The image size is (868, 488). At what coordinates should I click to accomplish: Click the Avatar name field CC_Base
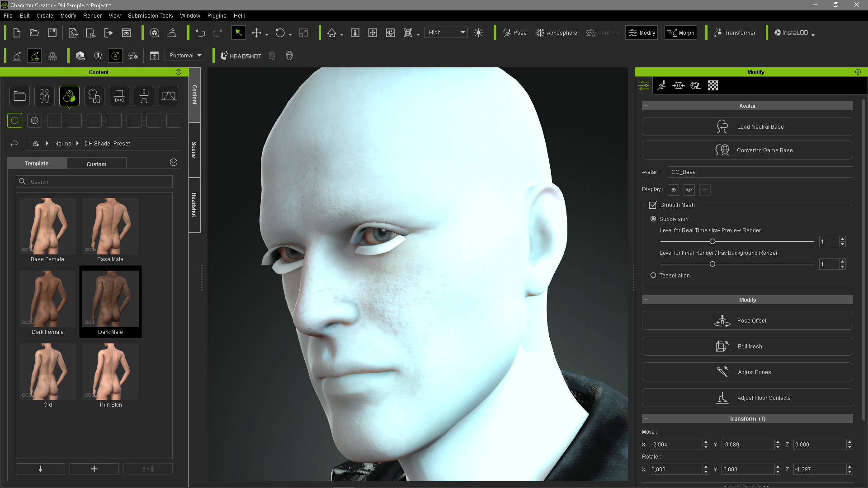tap(760, 172)
